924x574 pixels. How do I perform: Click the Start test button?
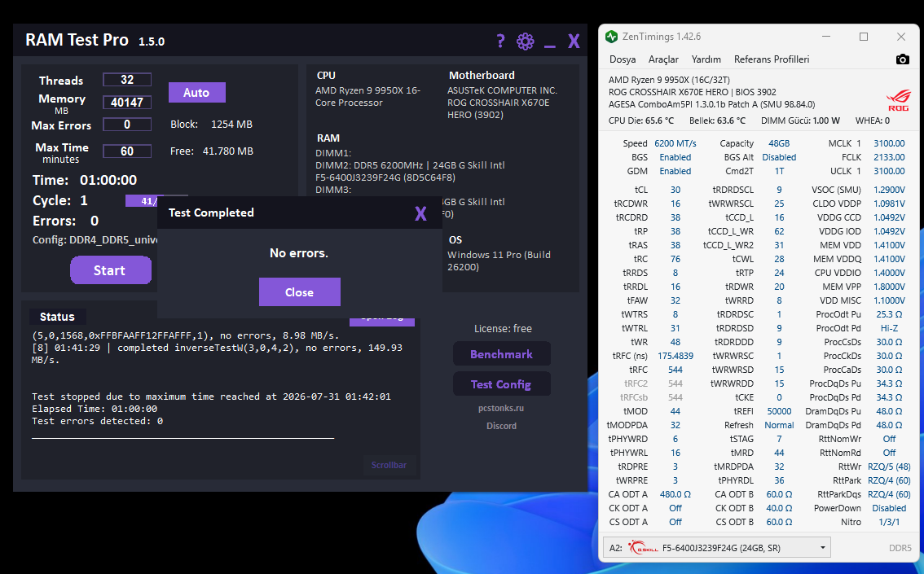tap(110, 270)
